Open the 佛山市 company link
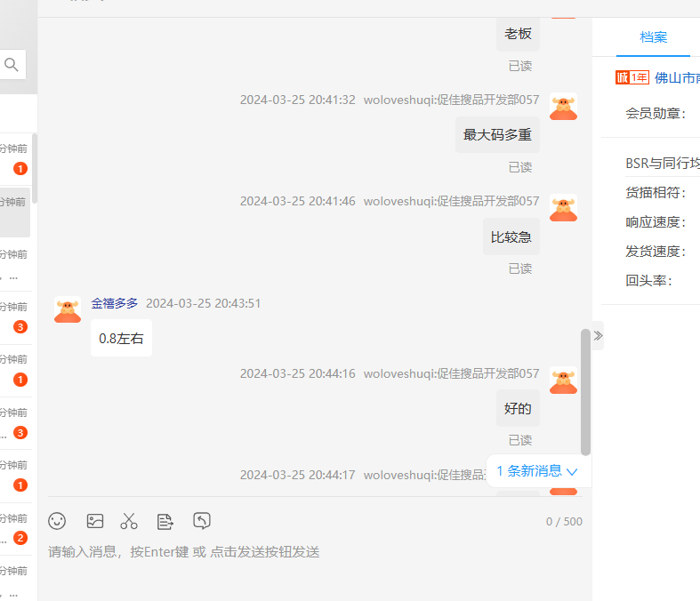 [677, 77]
